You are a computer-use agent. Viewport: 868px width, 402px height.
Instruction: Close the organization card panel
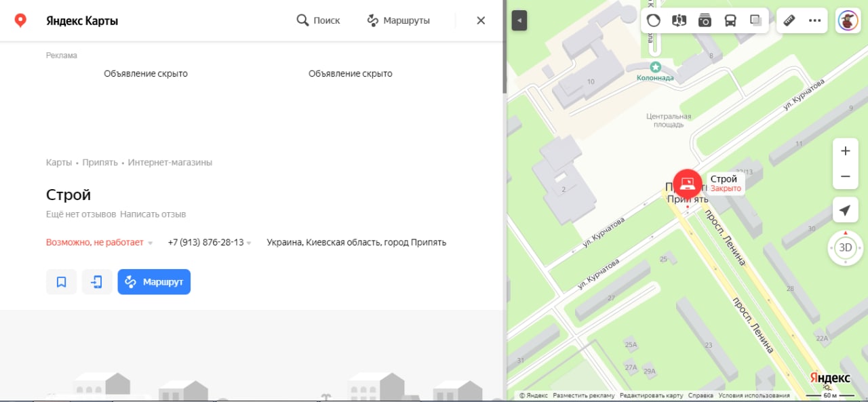[x=481, y=20]
